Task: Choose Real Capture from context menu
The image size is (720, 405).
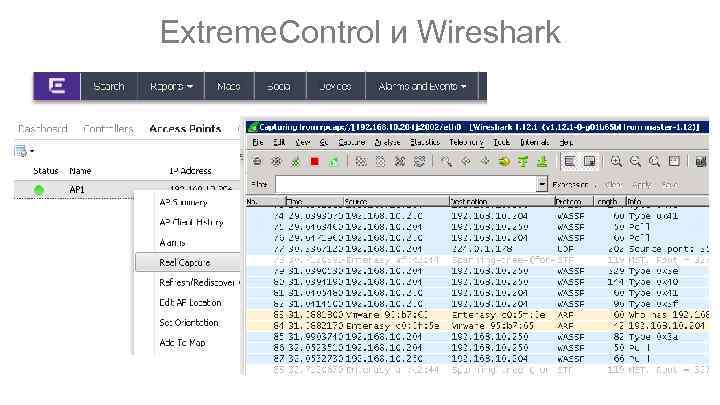Action: point(188,262)
